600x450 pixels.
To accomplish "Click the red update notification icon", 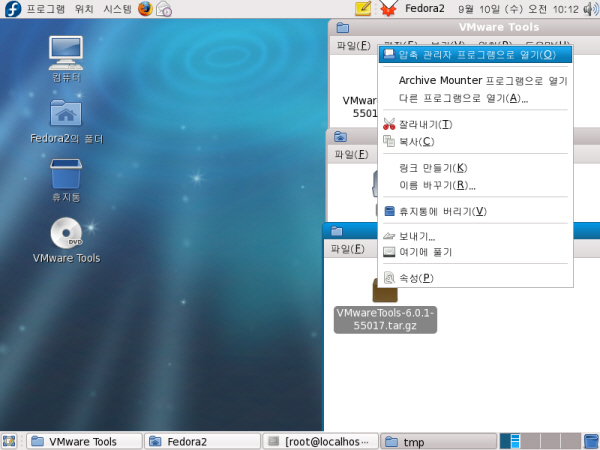I will click(388, 9).
